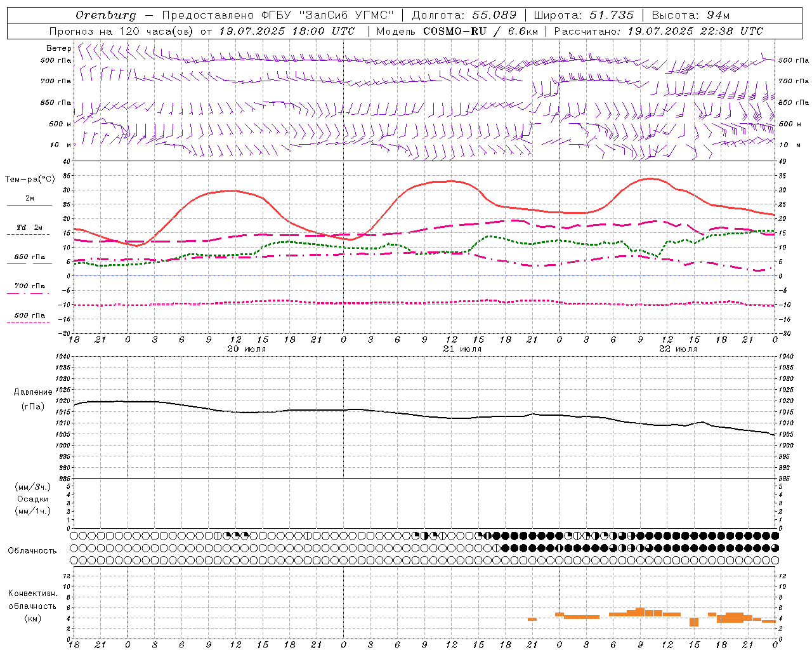Click the 'Td 2м' dew point legend entry
The image size is (812, 650).
point(30,227)
